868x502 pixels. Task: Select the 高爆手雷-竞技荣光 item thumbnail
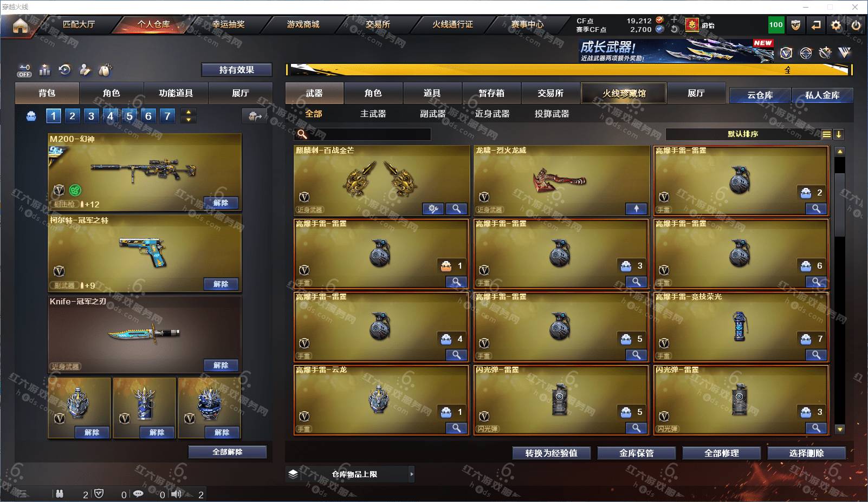click(x=740, y=326)
